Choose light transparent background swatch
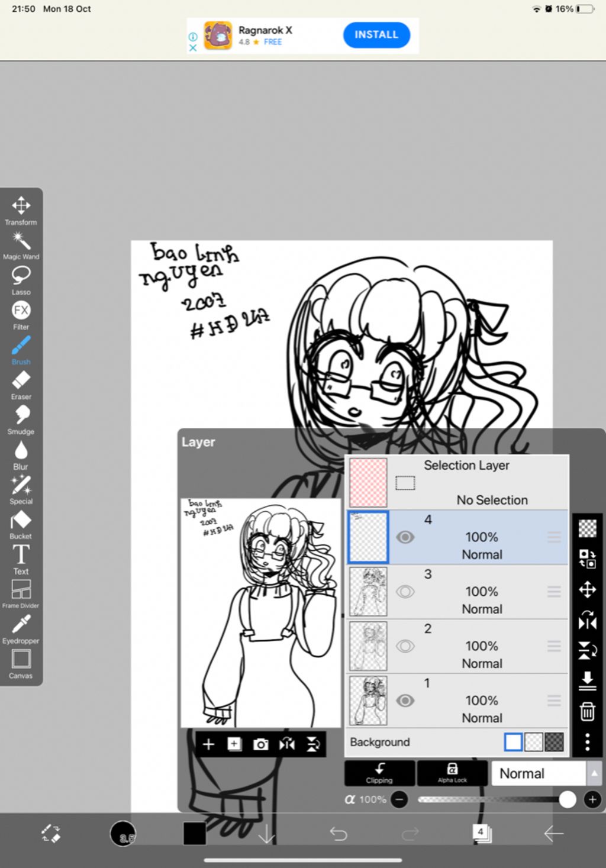Viewport: 606px width, 868px height. click(534, 742)
